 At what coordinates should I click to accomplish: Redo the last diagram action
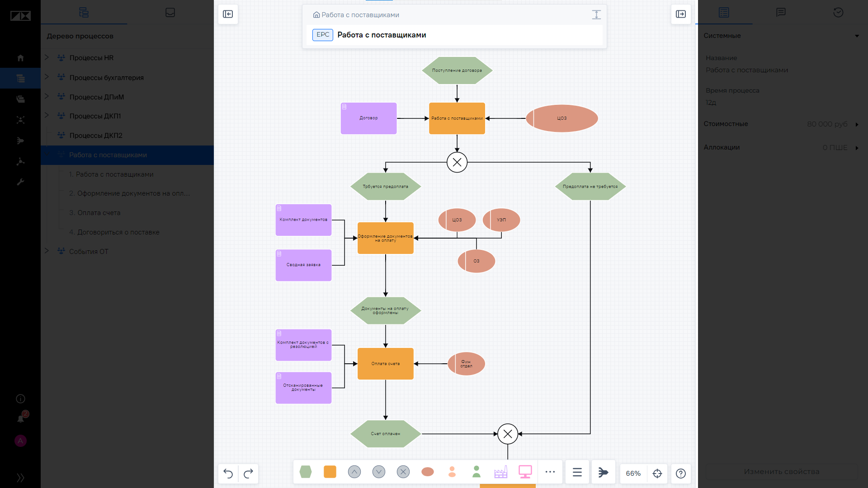(248, 474)
